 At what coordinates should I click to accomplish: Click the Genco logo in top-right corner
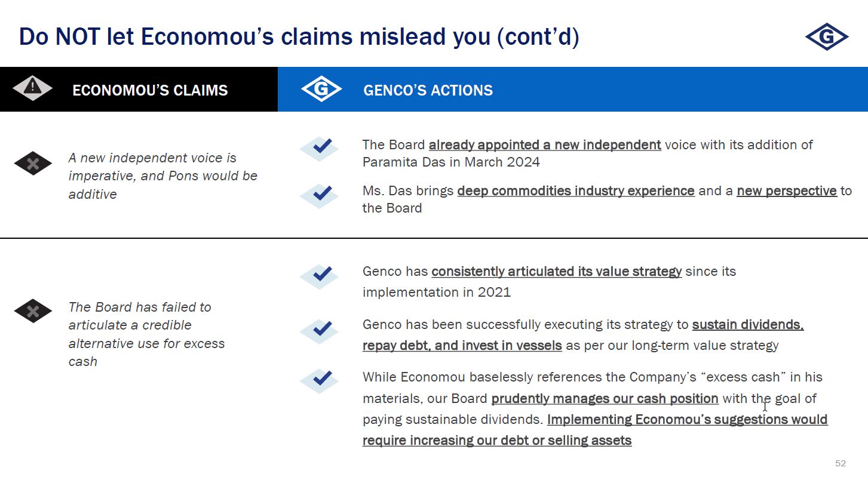tap(827, 37)
